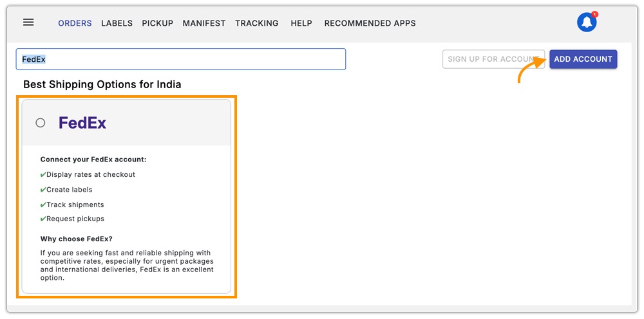Open the TRACKING menu item
The height and width of the screenshot is (319, 644).
[x=257, y=23]
